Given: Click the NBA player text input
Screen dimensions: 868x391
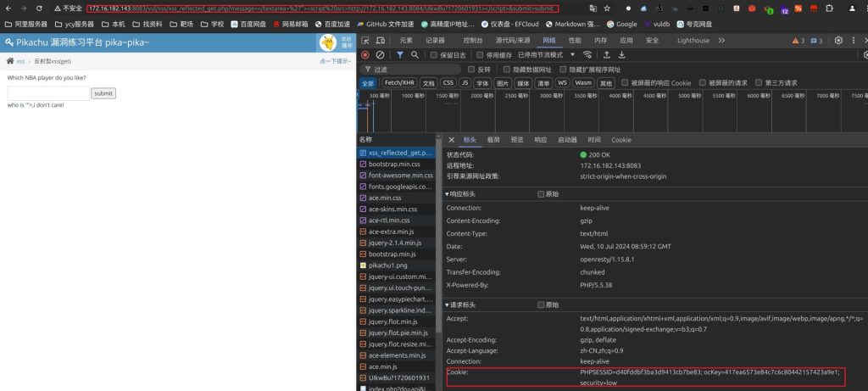Looking at the screenshot, I should (48, 93).
